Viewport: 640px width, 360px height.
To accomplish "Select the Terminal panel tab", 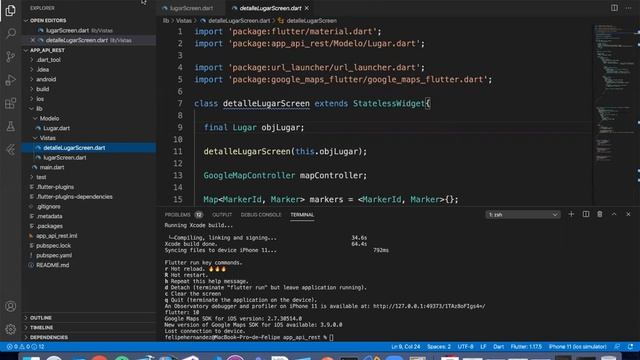I will [x=302, y=215].
